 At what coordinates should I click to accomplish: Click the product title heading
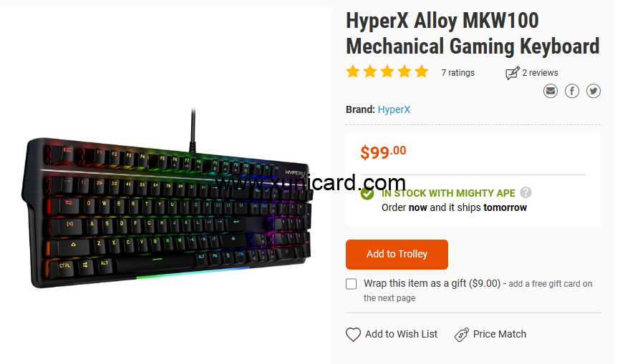click(473, 34)
